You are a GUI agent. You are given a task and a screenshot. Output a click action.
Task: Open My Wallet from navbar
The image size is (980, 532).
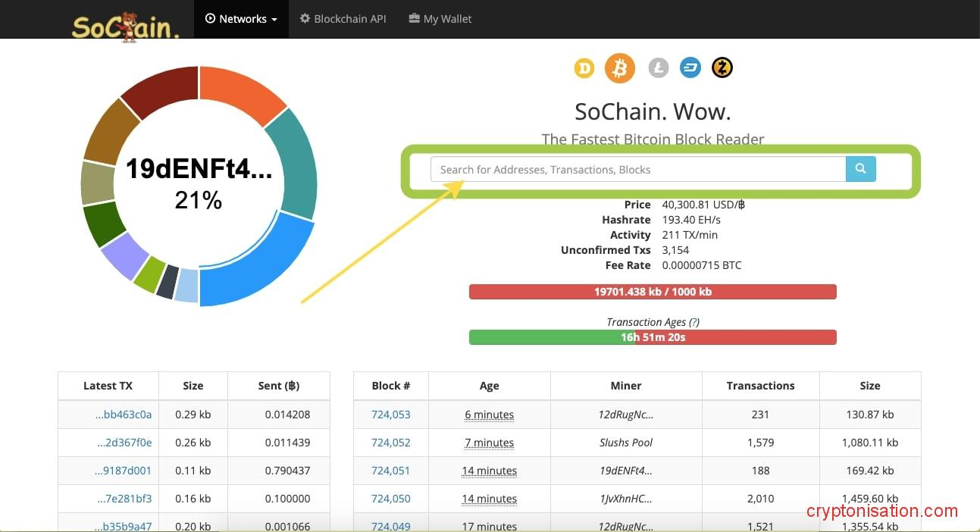[x=440, y=19]
